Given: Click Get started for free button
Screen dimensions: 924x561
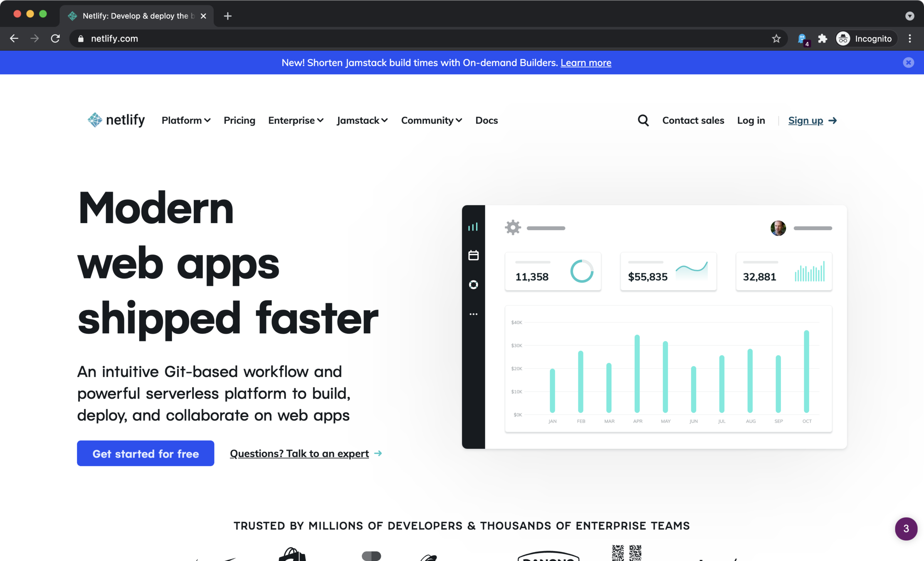Looking at the screenshot, I should coord(146,453).
